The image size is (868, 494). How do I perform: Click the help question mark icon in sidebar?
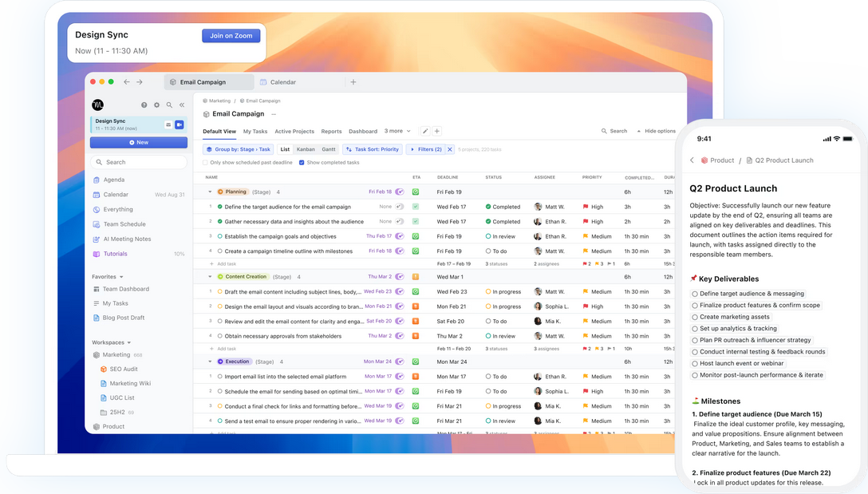pyautogui.click(x=144, y=105)
